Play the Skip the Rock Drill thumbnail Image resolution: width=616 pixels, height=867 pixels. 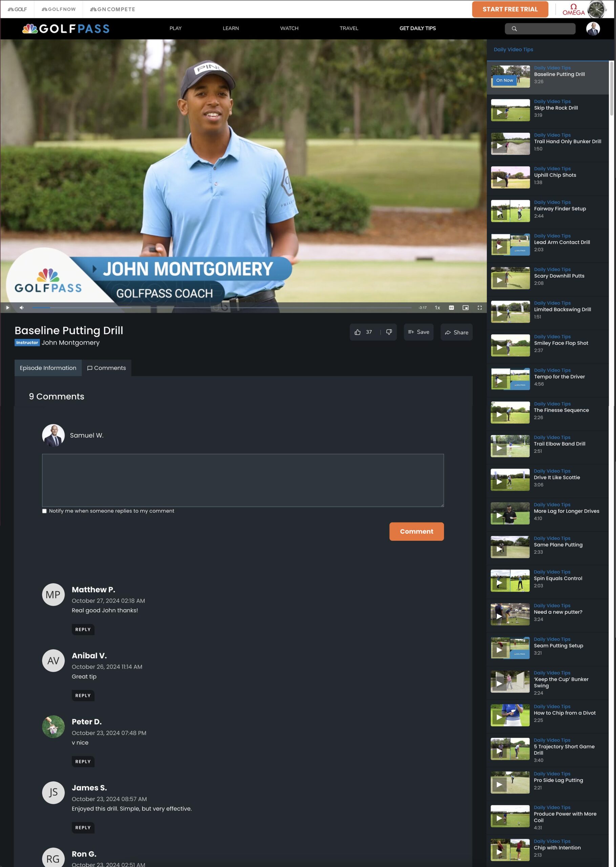pos(510,110)
